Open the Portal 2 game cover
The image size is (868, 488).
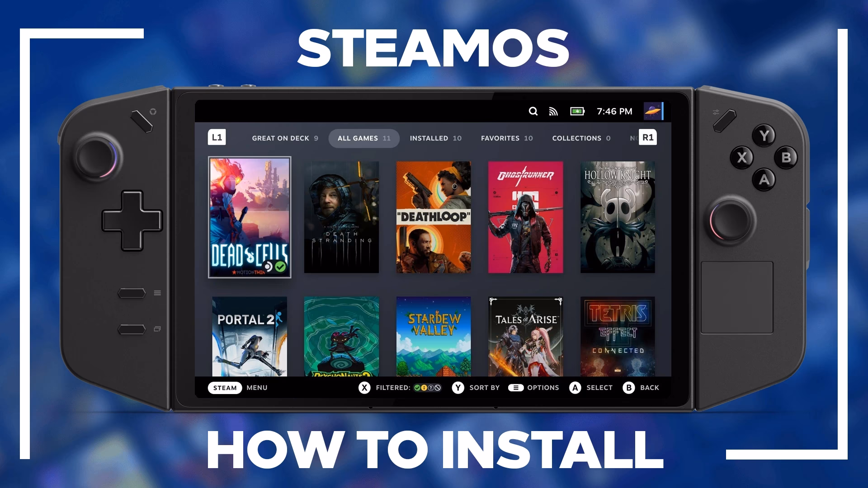tap(250, 337)
